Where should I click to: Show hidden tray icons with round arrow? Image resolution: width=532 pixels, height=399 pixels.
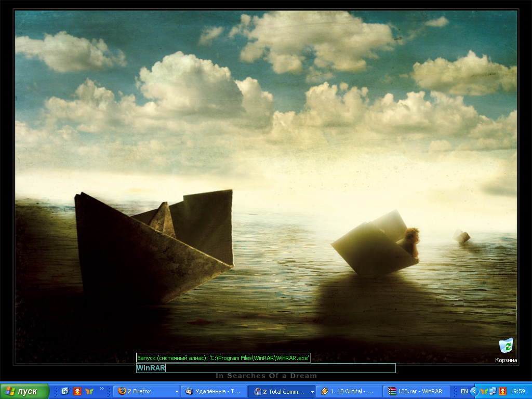[474, 391]
